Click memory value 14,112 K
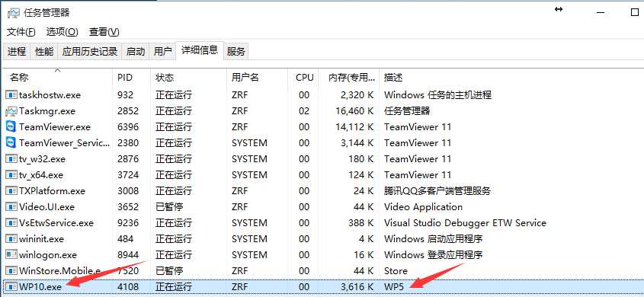This screenshot has width=644, height=297. coord(354,127)
